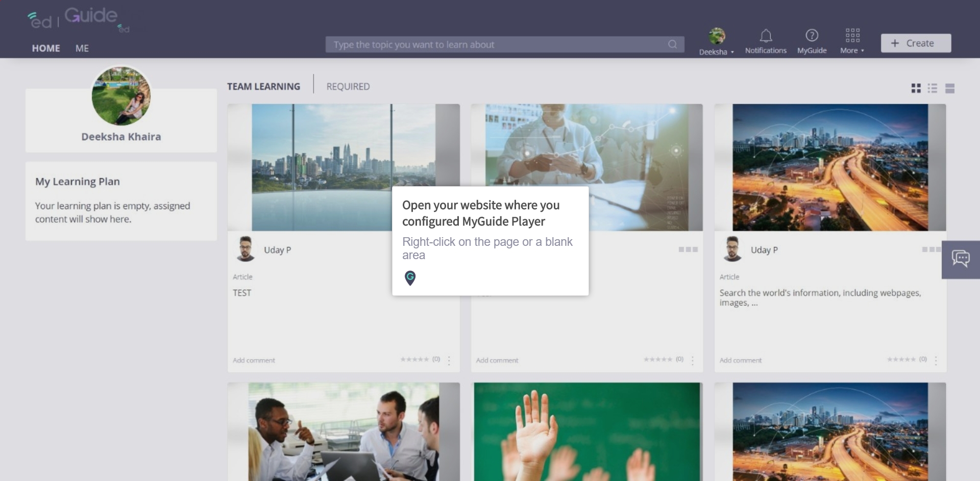Open the HOME tab
This screenshot has width=980, height=481.
tap(46, 48)
